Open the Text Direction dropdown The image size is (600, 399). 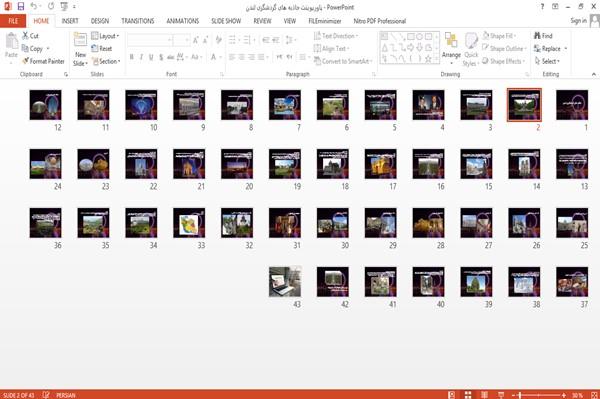pyautogui.click(x=336, y=36)
